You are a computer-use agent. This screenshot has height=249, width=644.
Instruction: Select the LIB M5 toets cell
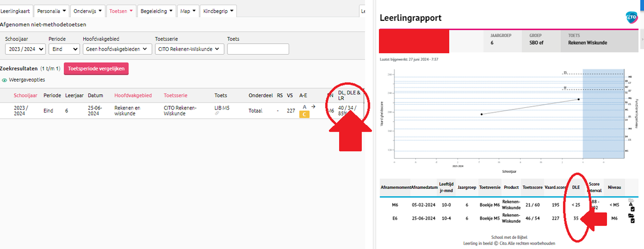coord(222,107)
